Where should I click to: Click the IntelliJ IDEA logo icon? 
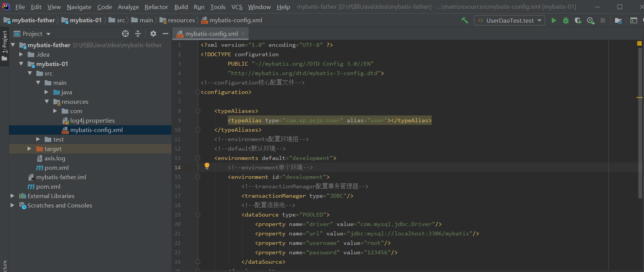tap(6, 6)
